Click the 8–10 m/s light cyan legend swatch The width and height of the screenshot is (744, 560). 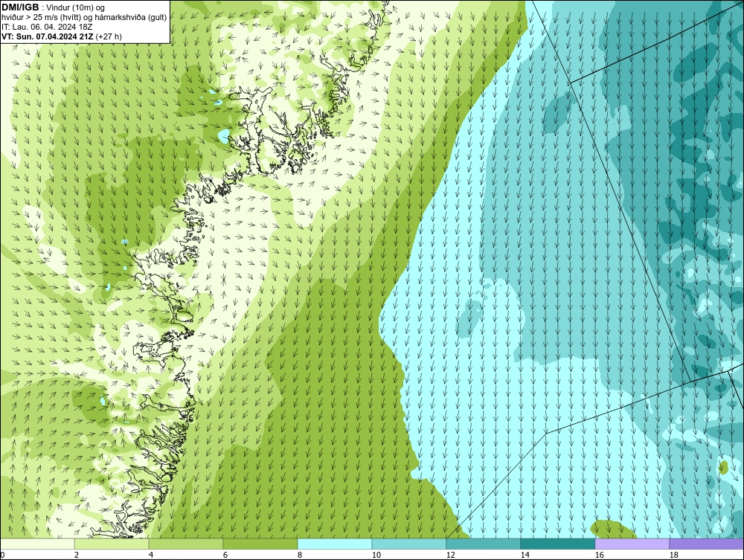point(335,544)
